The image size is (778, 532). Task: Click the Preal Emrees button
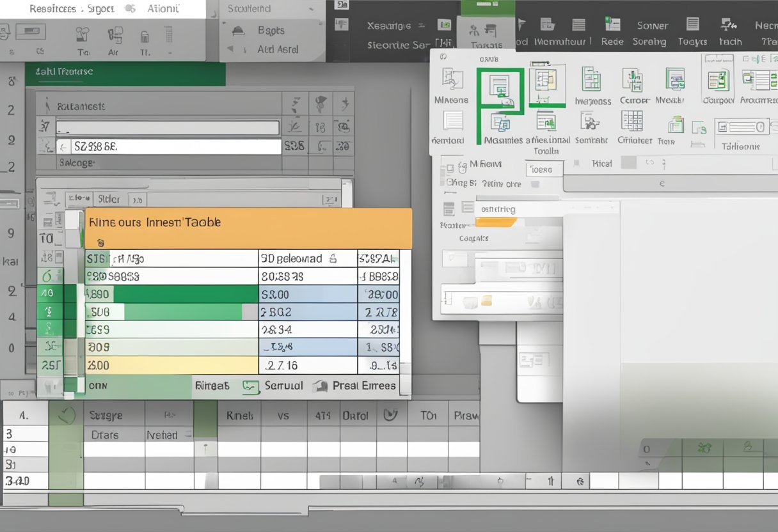tap(363, 386)
